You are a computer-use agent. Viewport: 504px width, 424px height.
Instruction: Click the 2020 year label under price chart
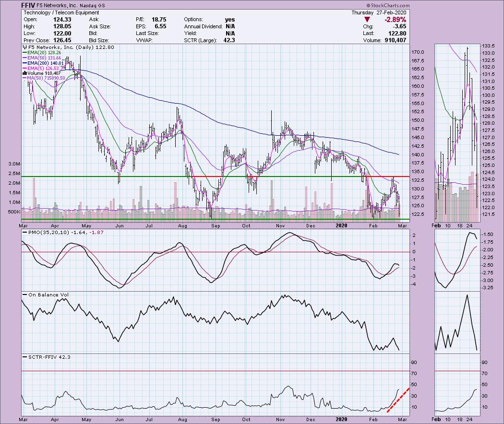click(341, 225)
